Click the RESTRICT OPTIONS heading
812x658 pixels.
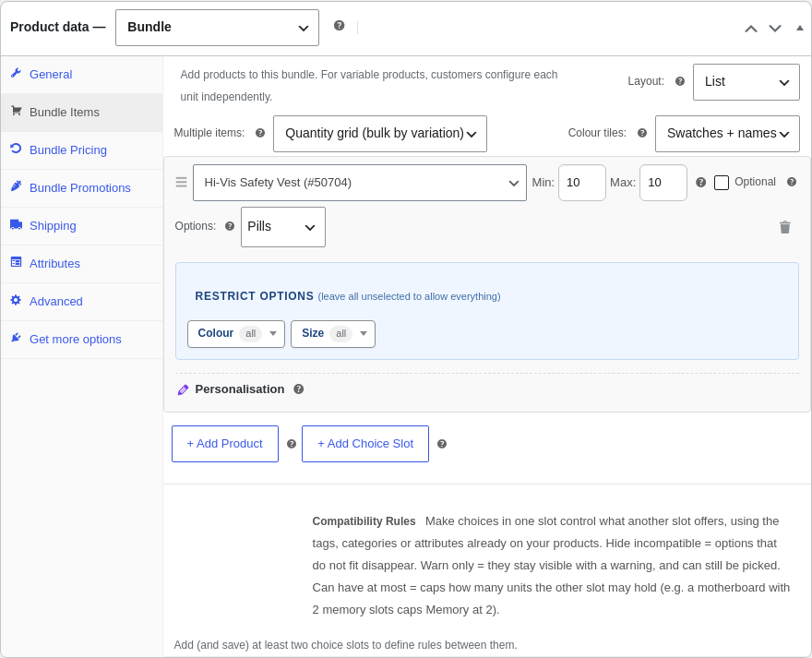(255, 296)
